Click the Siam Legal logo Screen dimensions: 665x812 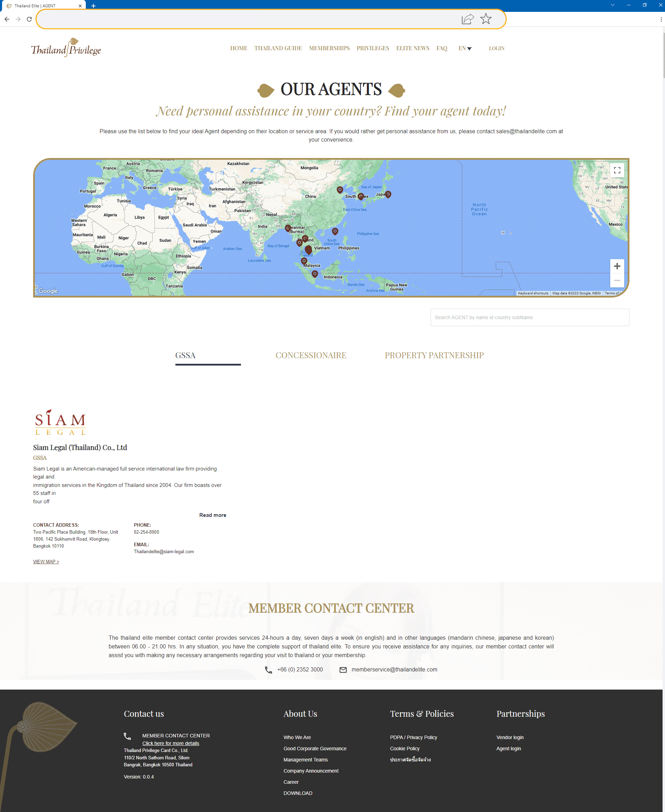tap(60, 422)
